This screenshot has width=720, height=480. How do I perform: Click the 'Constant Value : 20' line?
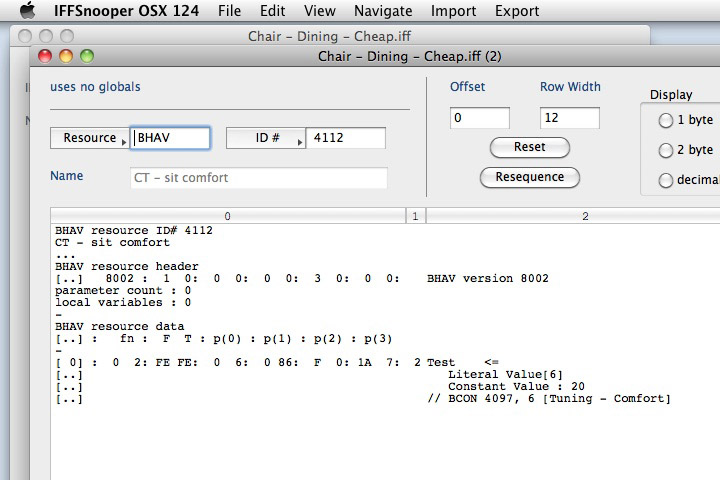(x=517, y=386)
